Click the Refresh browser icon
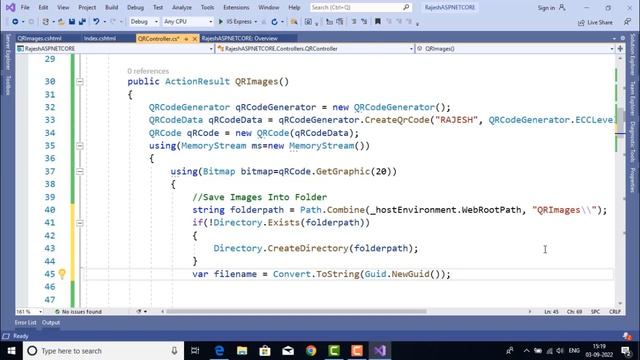Viewport: 640px width, 360px height. (x=274, y=22)
